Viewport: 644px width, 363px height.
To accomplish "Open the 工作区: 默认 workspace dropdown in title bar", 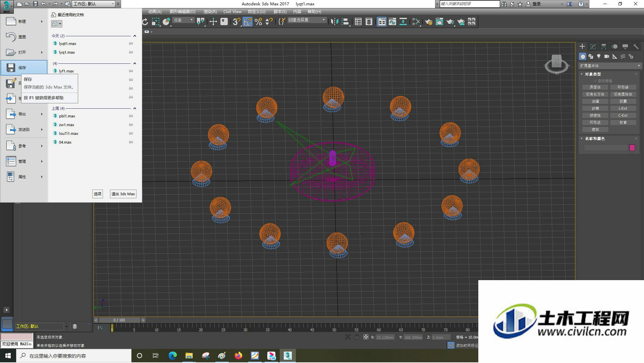I will pos(94,4).
